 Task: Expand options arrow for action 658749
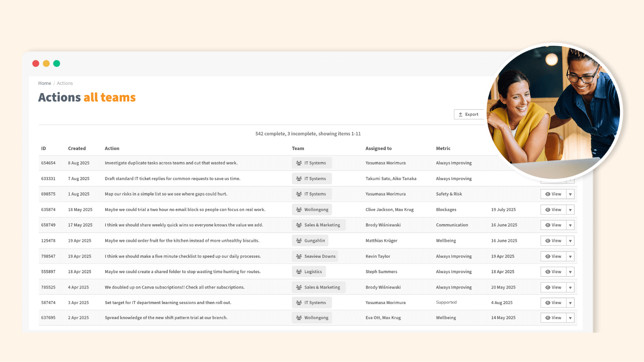(570, 225)
